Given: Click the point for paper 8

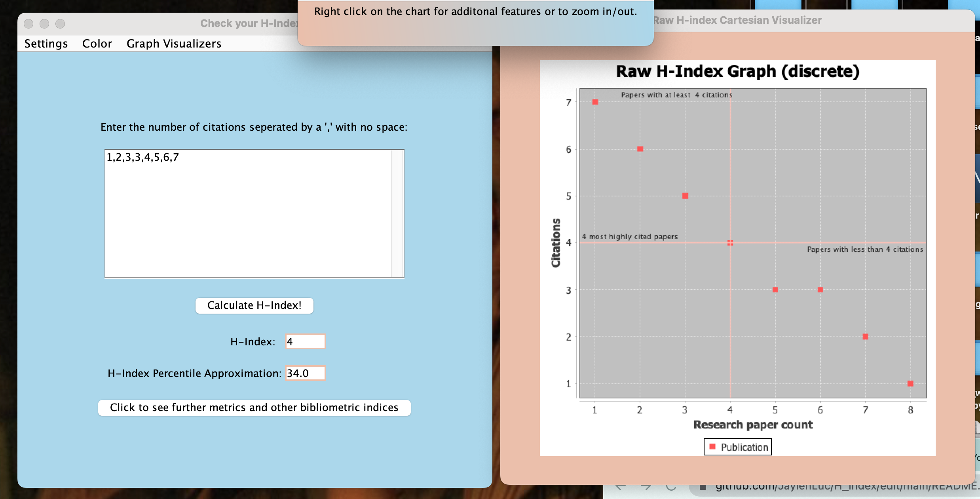Looking at the screenshot, I should pyautogui.click(x=910, y=384).
